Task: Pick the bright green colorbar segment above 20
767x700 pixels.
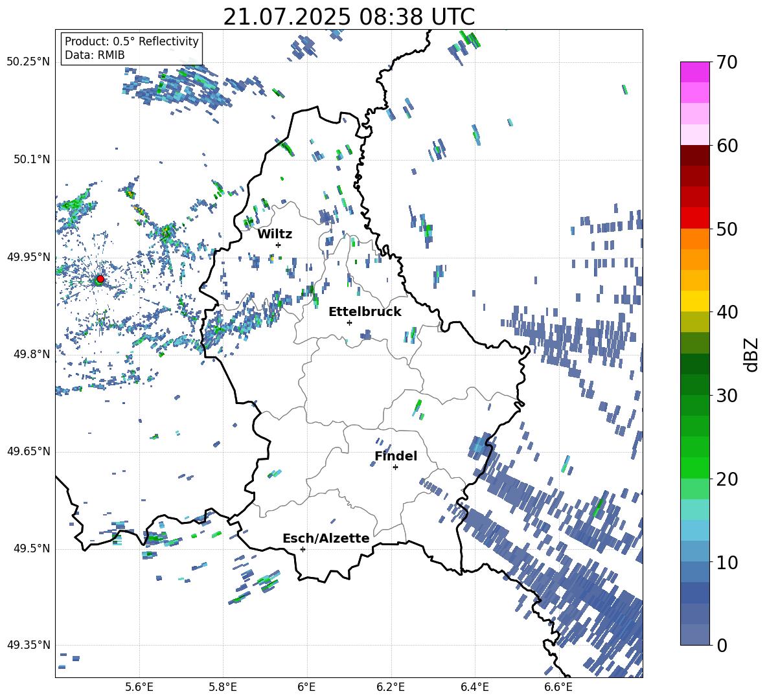Action: point(695,468)
